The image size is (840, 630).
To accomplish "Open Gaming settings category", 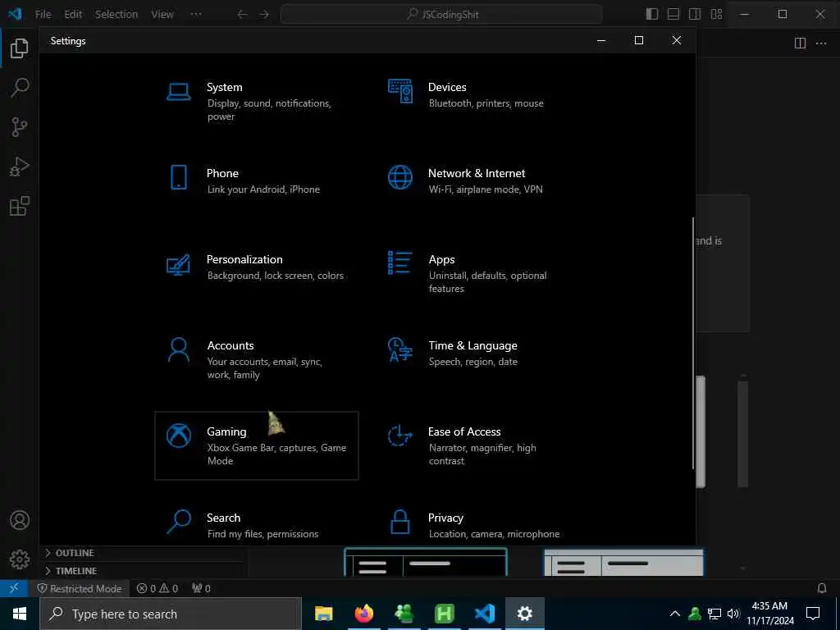I will tap(257, 445).
